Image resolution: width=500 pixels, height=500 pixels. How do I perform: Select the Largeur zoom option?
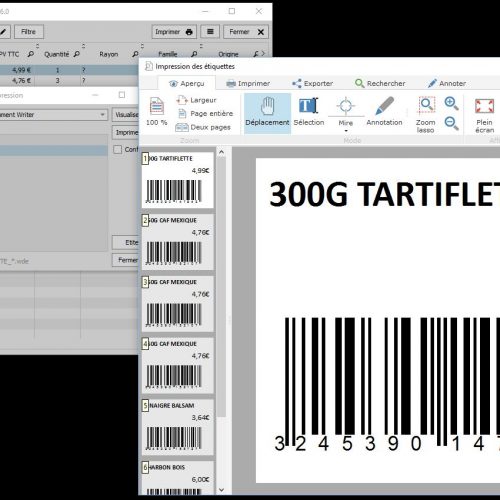point(196,100)
